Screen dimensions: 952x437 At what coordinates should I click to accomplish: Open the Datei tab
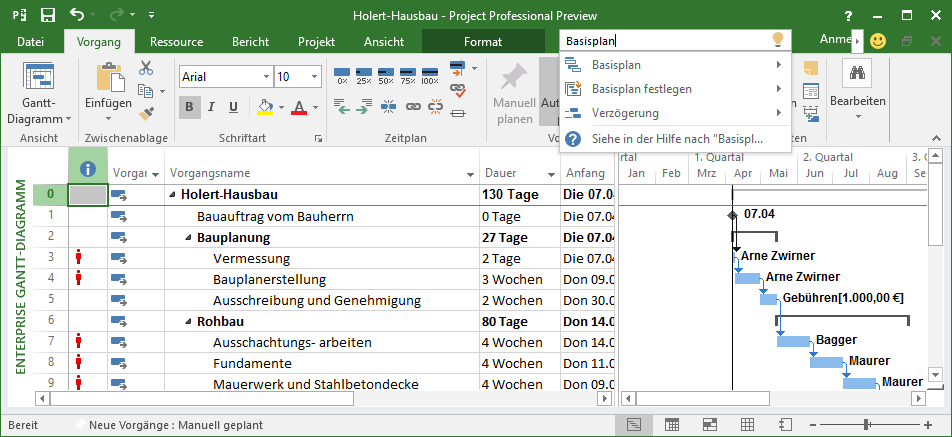tap(30, 41)
